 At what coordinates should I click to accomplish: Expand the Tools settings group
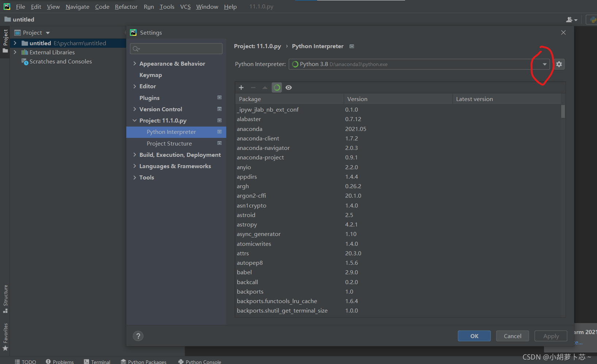coord(135,177)
